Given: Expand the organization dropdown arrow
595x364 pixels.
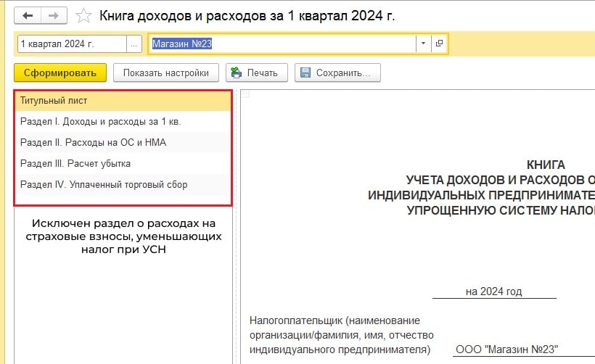Looking at the screenshot, I should (423, 44).
